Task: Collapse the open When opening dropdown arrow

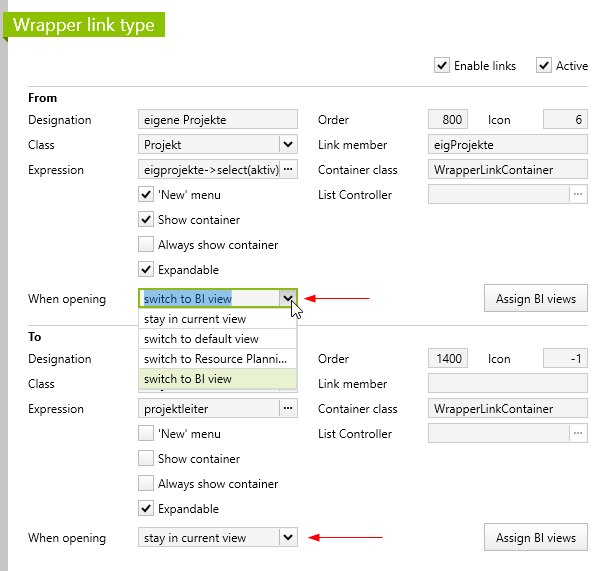Action: pos(288,298)
